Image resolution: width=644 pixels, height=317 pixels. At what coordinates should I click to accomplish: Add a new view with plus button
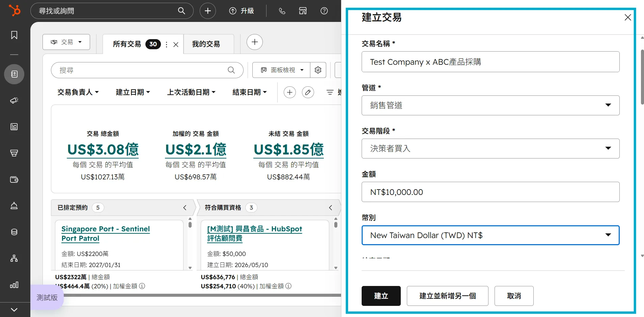pos(255,42)
